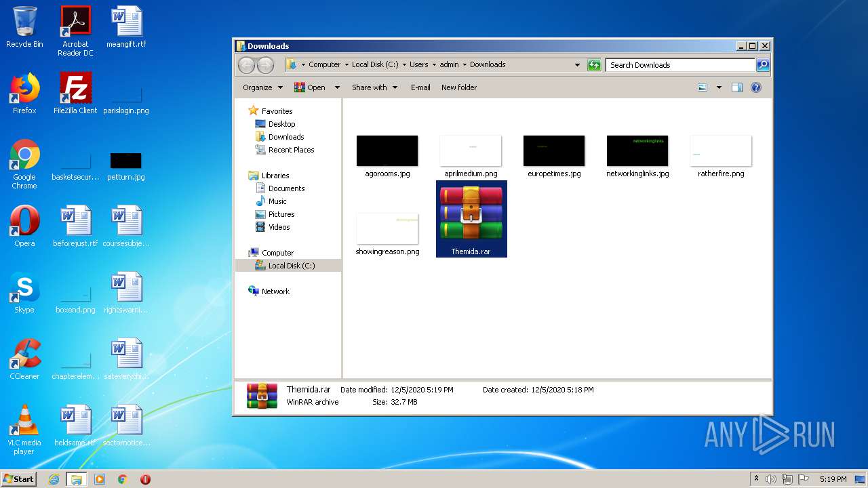The image size is (868, 488).
Task: Click Internet Explorer taskbar icon
Action: 54,479
